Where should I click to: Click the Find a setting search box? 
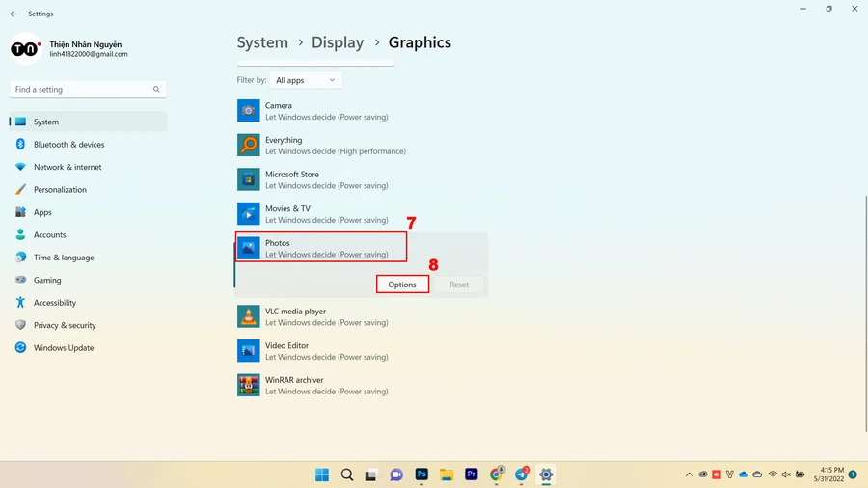pos(88,89)
